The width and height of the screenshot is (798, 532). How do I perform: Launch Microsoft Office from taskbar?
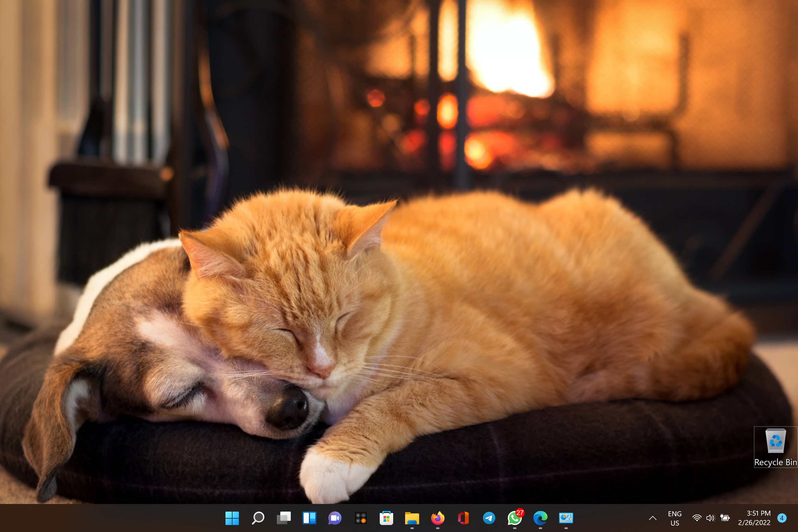click(x=463, y=518)
